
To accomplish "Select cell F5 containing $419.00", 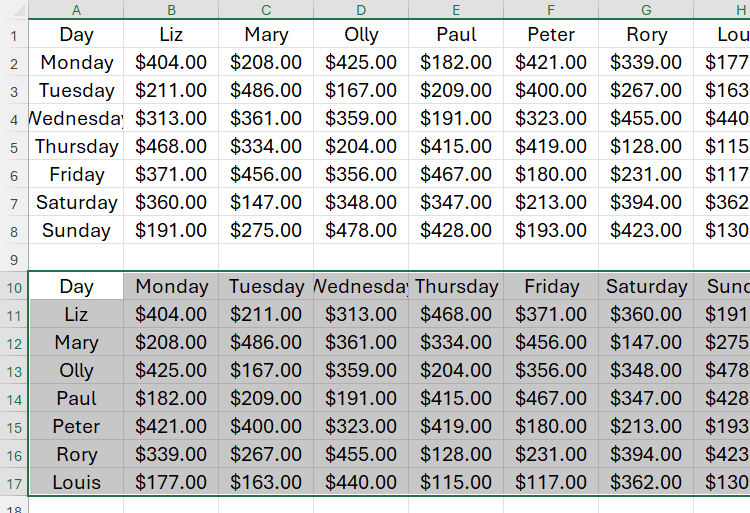I will tap(551, 146).
